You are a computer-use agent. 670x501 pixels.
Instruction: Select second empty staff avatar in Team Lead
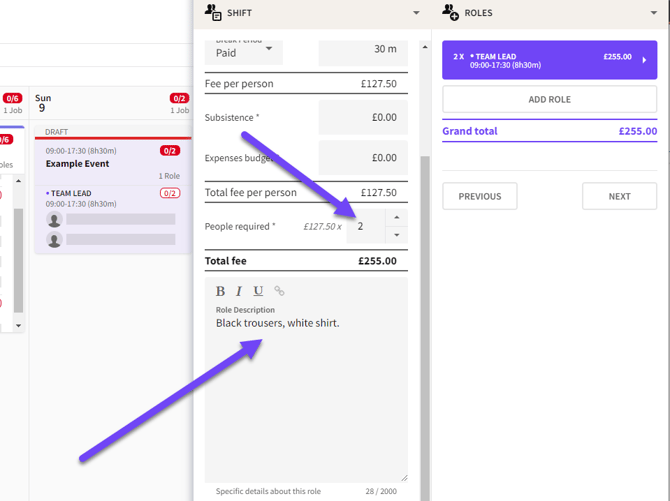(x=54, y=240)
